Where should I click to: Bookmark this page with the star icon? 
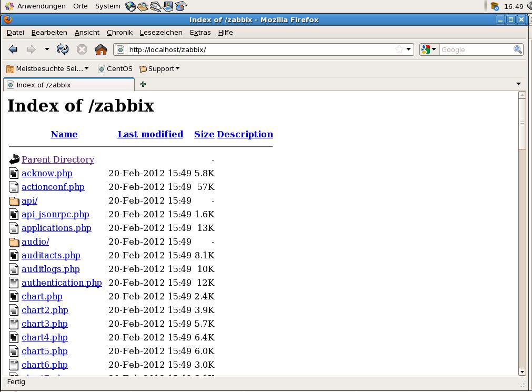pos(399,49)
